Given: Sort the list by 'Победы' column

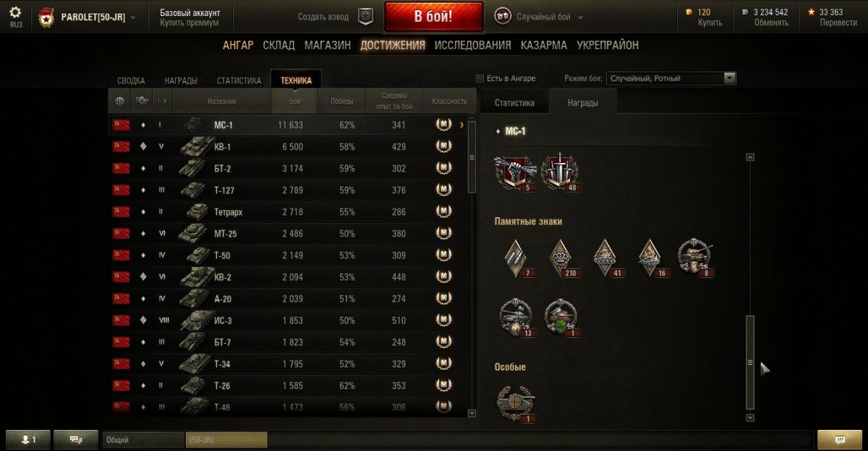Looking at the screenshot, I should (x=342, y=101).
